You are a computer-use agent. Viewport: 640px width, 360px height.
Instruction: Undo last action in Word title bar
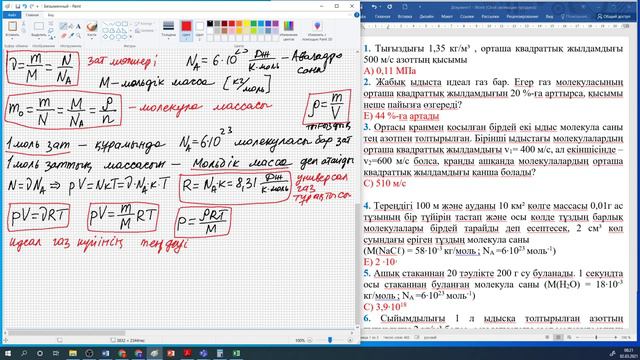pos(374,7)
